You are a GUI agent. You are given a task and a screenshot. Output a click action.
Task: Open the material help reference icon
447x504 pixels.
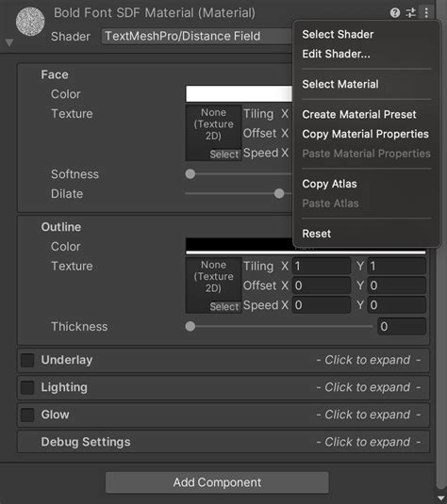395,13
